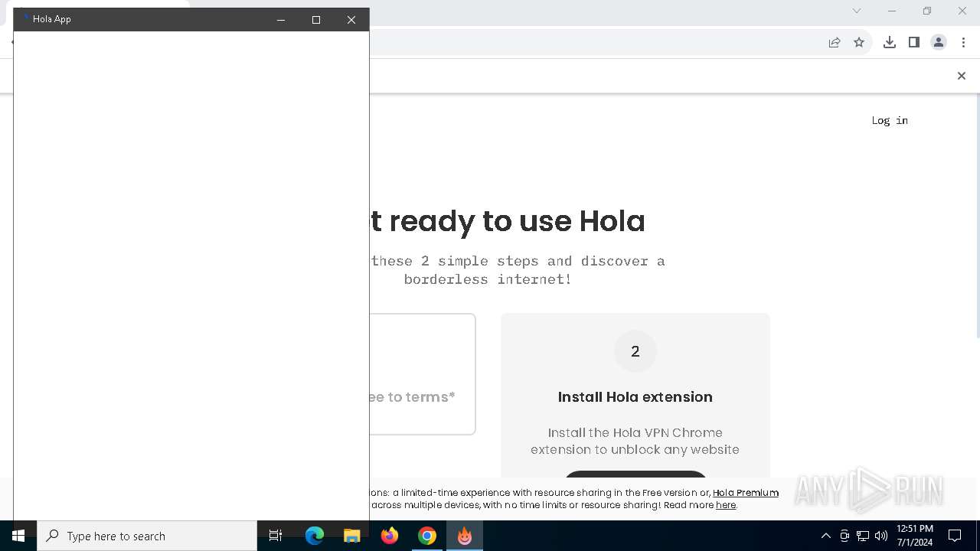Open volume control tray icon
Viewport: 980px width, 551px height.
[x=881, y=536]
